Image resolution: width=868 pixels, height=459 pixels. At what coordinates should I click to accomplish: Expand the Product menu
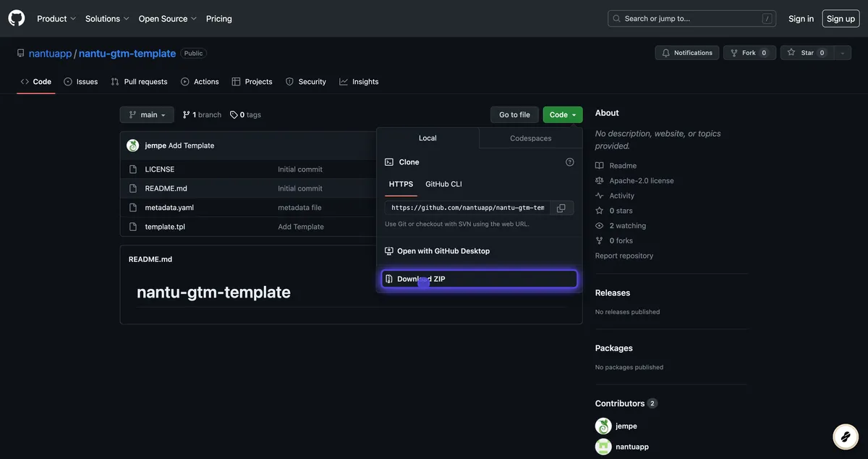coord(56,19)
